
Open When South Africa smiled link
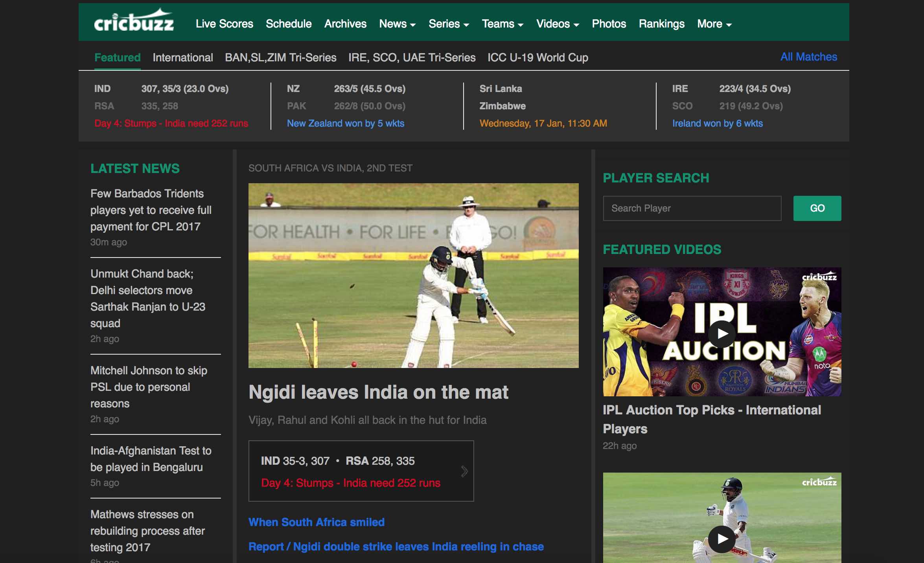click(317, 522)
